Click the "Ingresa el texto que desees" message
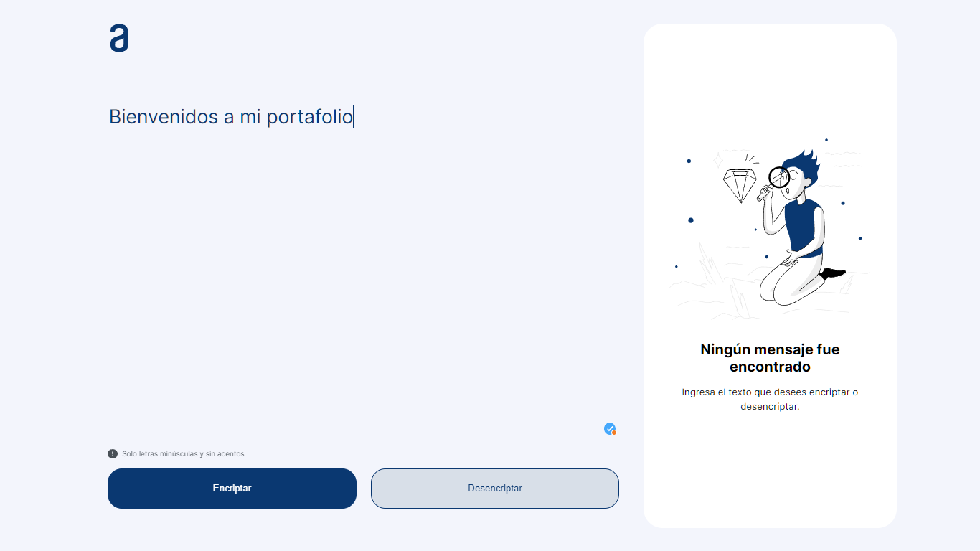This screenshot has height=551, width=980. coord(770,399)
